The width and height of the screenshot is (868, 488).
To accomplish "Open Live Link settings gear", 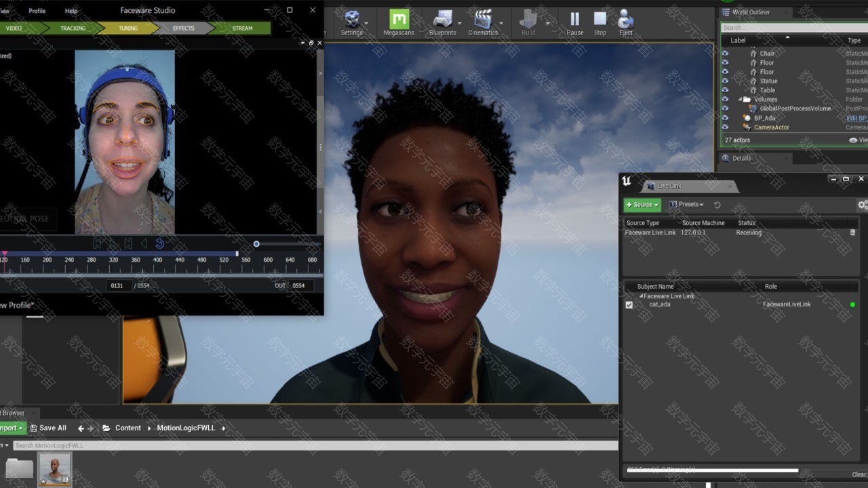I will point(863,204).
